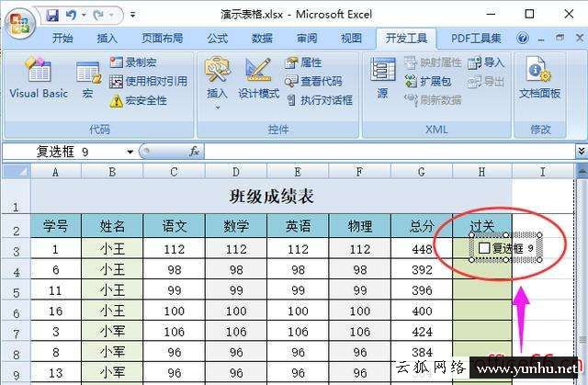Select column A header

click(x=55, y=172)
